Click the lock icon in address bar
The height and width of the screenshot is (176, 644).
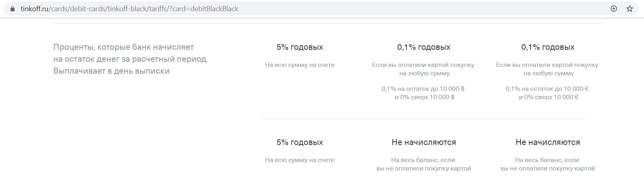point(12,8)
